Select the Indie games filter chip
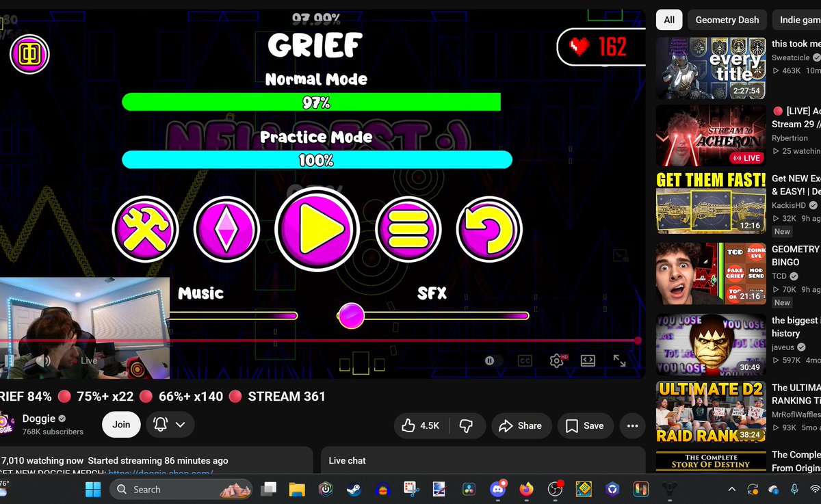821x504 pixels. point(798,20)
